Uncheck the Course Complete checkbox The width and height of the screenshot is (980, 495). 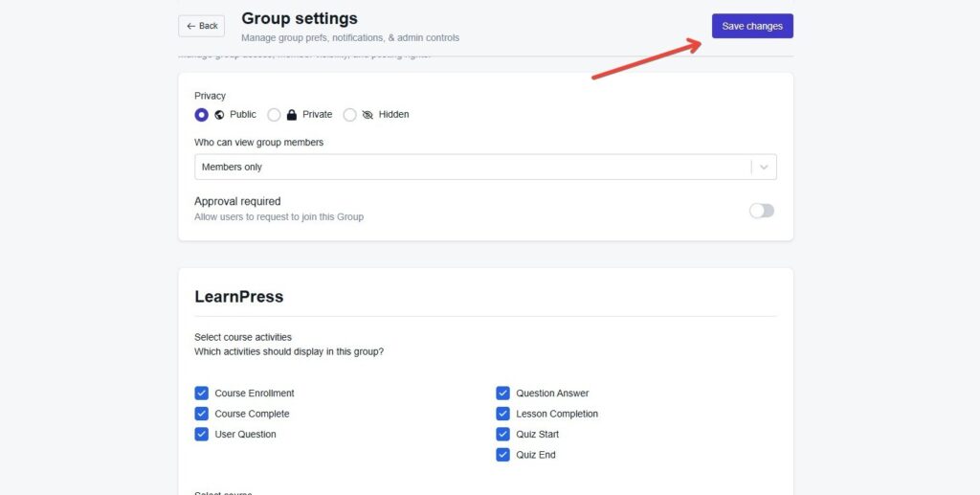point(201,414)
